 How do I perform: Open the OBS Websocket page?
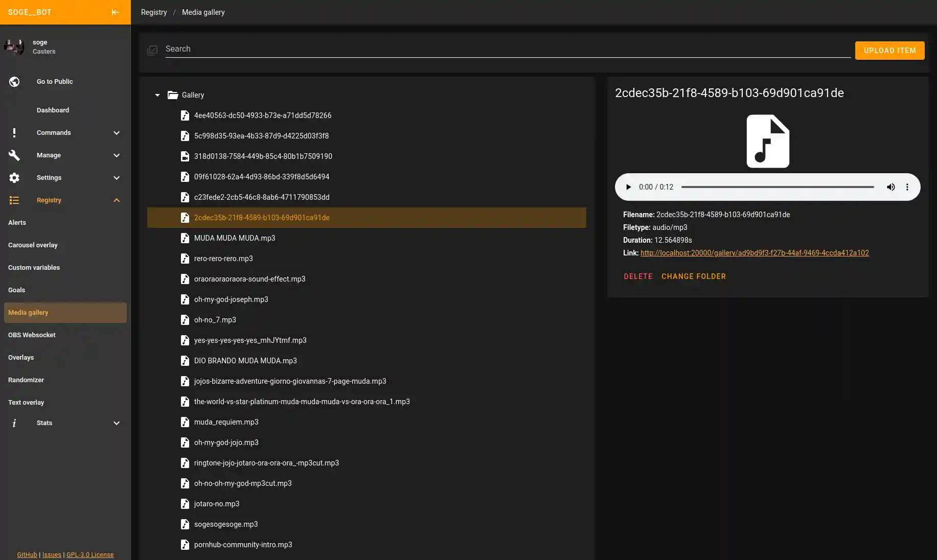(x=32, y=335)
